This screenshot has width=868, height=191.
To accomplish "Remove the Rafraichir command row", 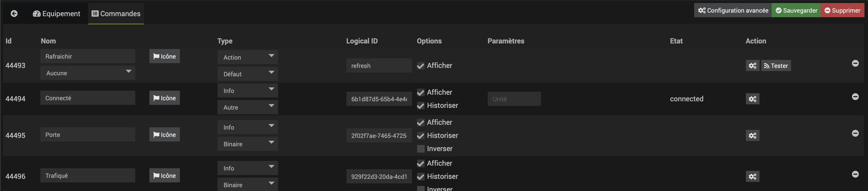I will 855,63.
